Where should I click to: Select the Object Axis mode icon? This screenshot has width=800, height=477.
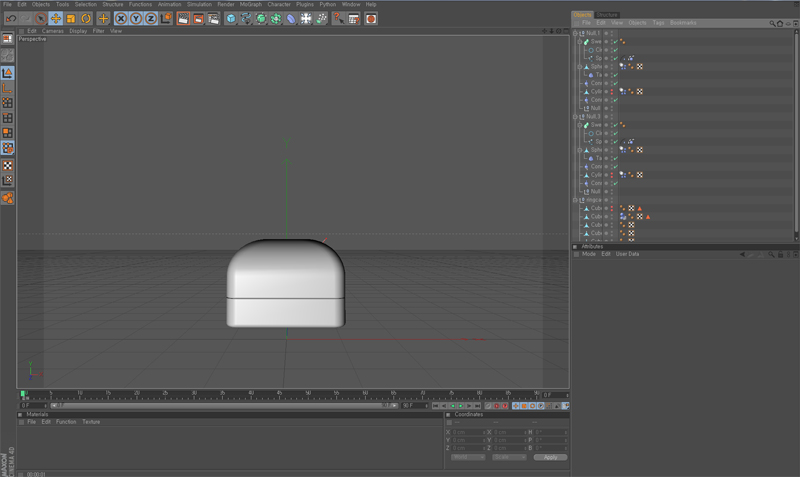(7, 88)
